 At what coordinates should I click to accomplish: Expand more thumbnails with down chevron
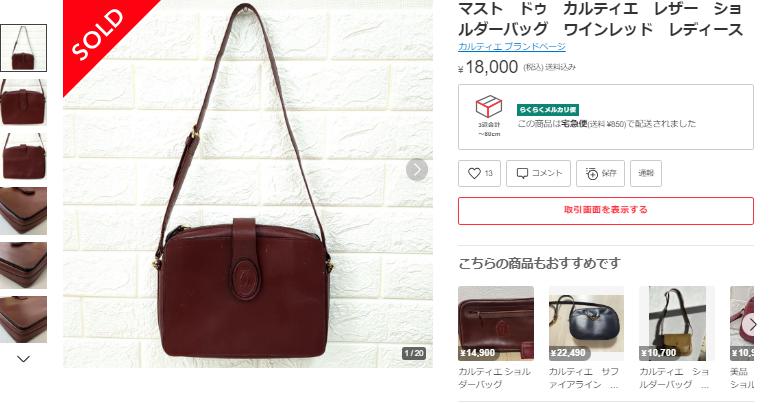[23, 359]
